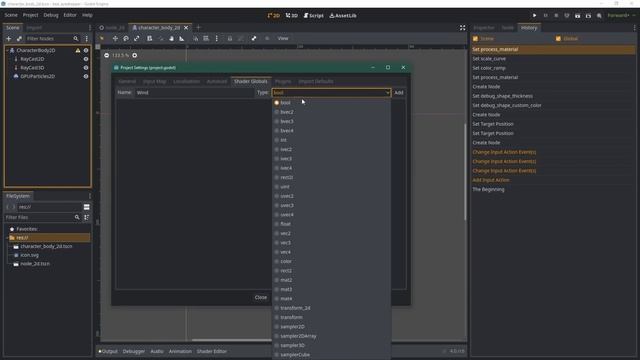Click the Filter Files search magnifier icon
Viewport: 640px width, 360px height.
click(77, 218)
